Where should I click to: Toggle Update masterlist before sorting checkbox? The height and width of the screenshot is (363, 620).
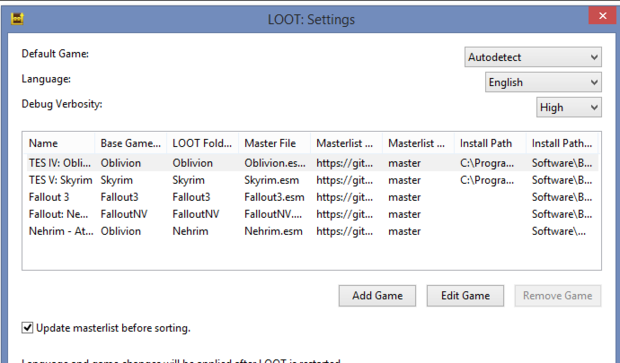coord(27,328)
